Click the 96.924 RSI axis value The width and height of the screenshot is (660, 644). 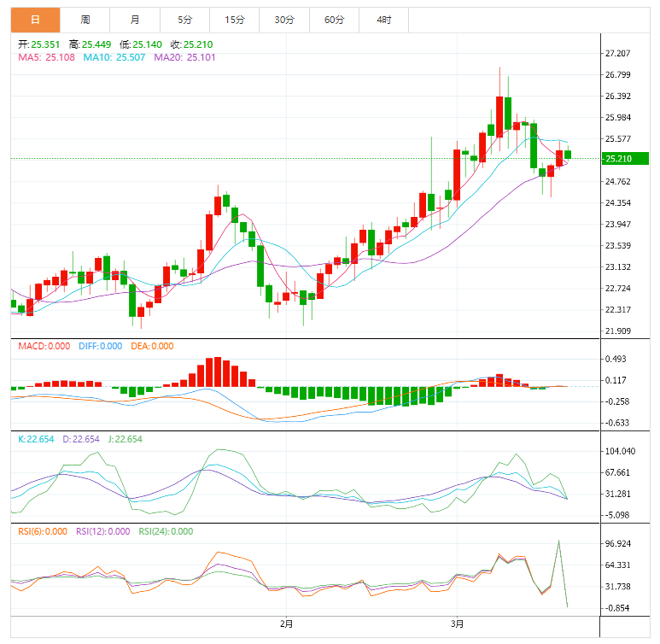(x=618, y=544)
